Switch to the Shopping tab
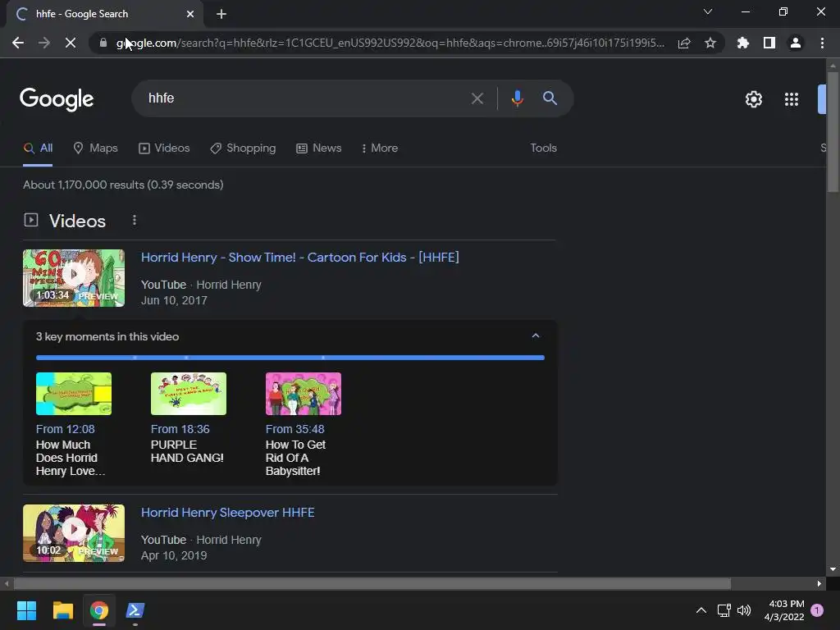 (243, 148)
